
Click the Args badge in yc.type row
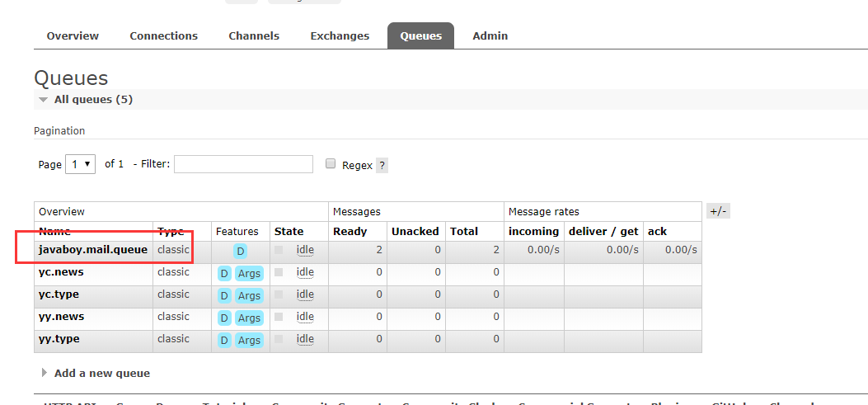tap(249, 295)
